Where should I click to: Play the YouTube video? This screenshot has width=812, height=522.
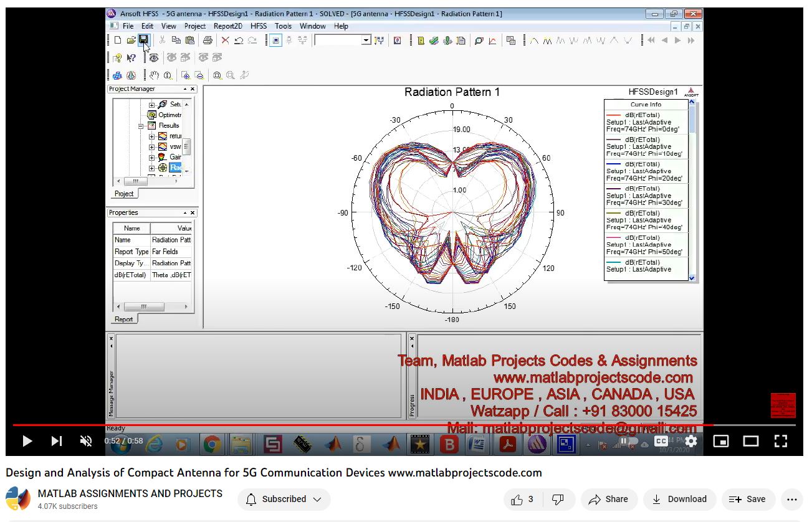[27, 441]
